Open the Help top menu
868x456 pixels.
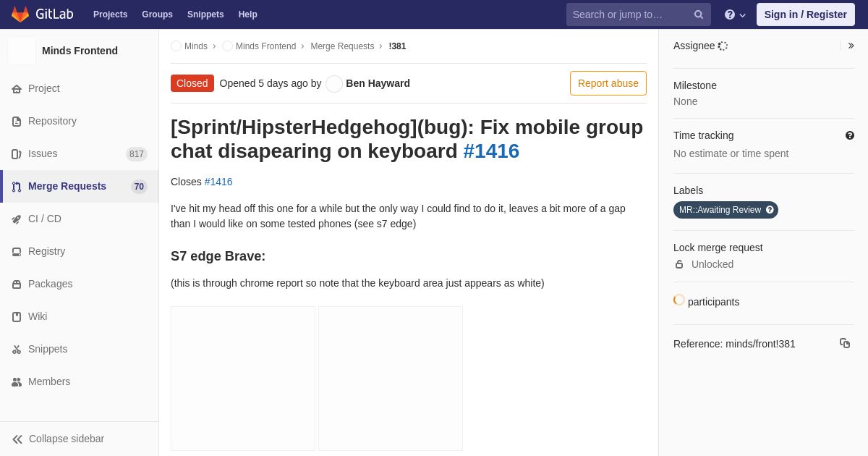(x=248, y=14)
